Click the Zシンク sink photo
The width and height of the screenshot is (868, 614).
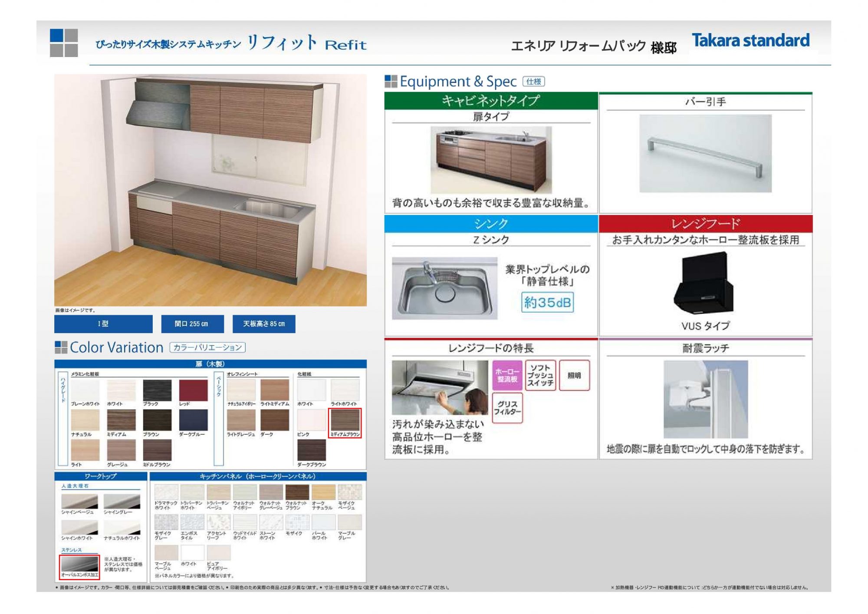click(444, 288)
